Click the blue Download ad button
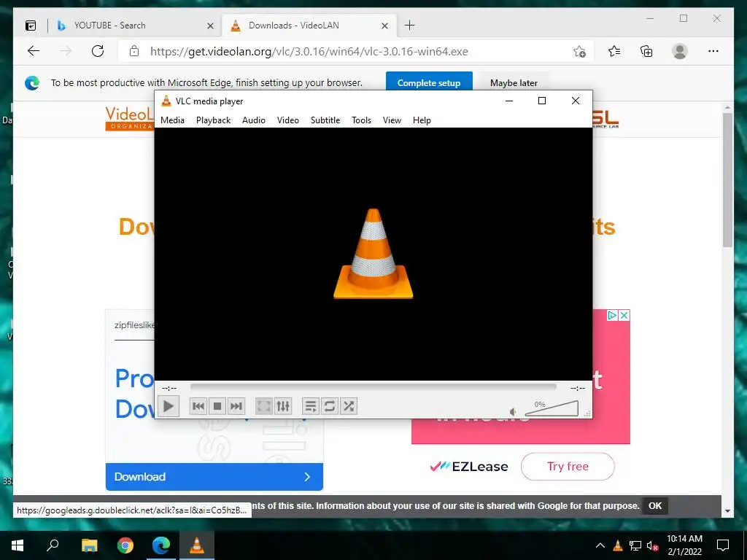The width and height of the screenshot is (747, 560). tap(214, 477)
